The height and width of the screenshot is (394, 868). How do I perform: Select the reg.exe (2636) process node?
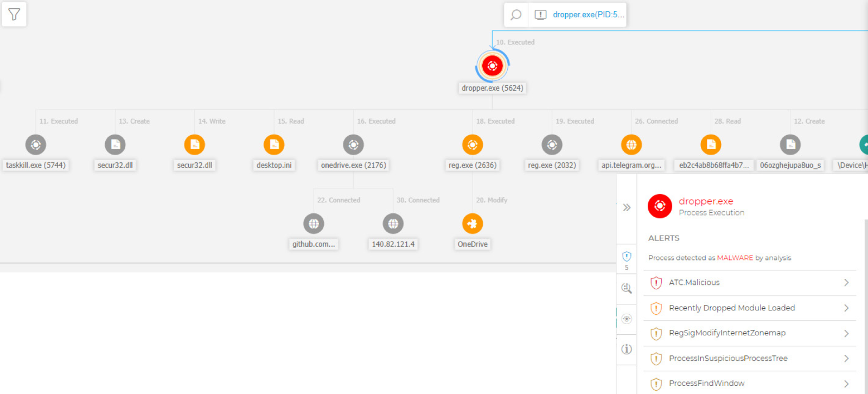(473, 145)
